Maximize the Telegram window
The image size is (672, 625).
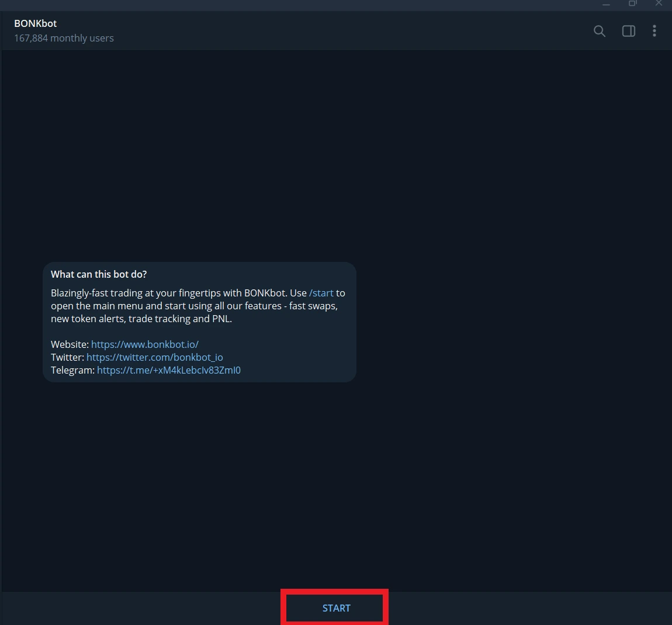point(633,4)
